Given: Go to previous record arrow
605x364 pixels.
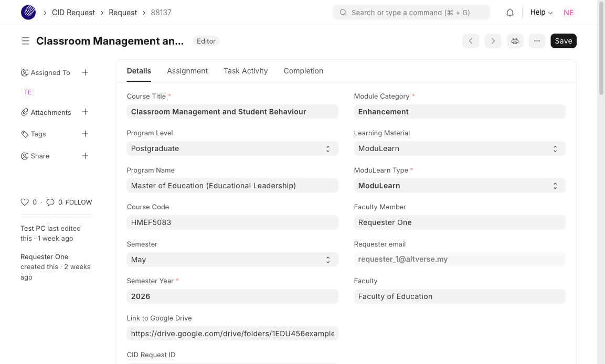Looking at the screenshot, I should tap(471, 41).
